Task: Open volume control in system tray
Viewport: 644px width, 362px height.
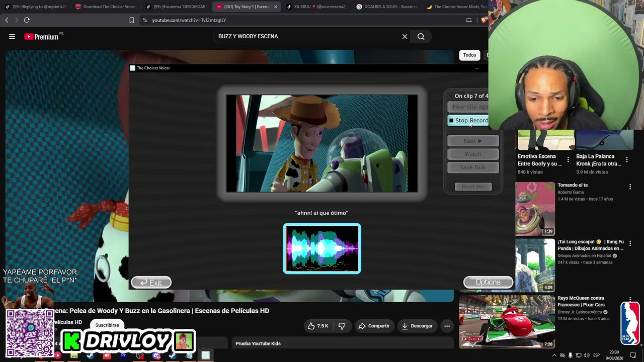Action: coord(587,355)
